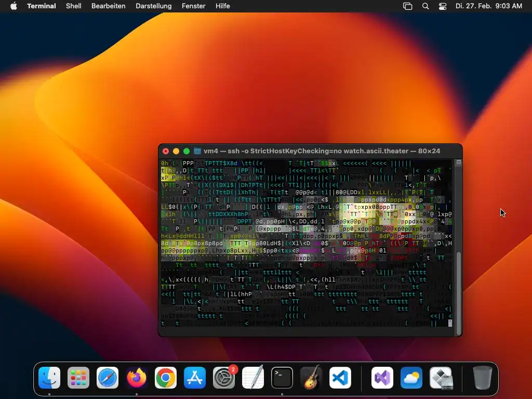Screen dimensions: 532x399
Task: Open Spotlight search in the menu bar
Action: (425, 6)
